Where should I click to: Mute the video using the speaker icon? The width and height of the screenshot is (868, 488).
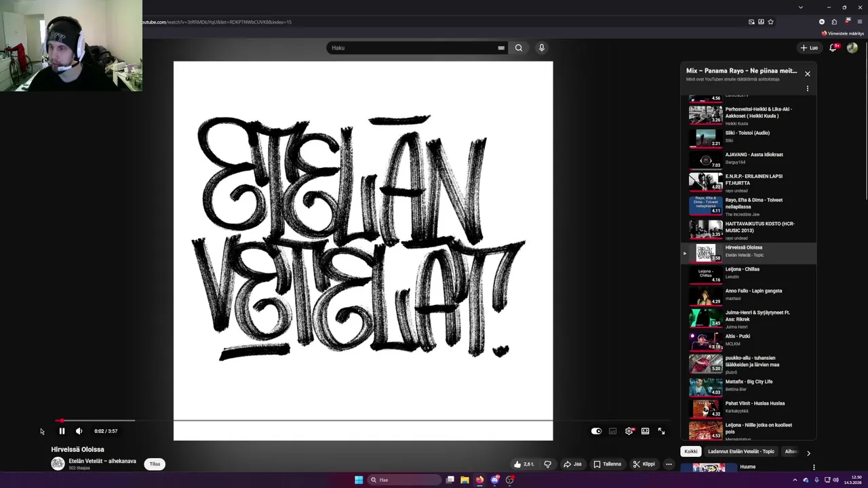coord(79,431)
